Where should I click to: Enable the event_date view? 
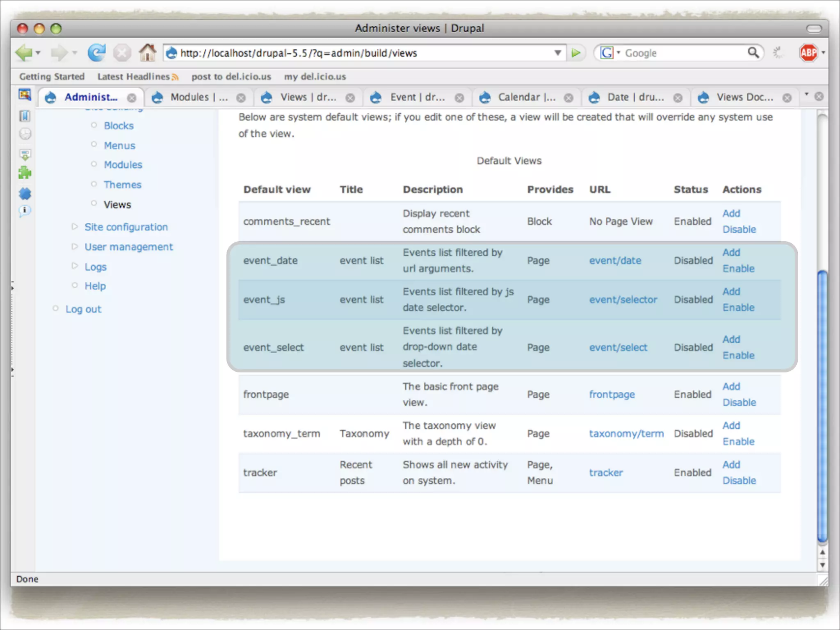738,269
